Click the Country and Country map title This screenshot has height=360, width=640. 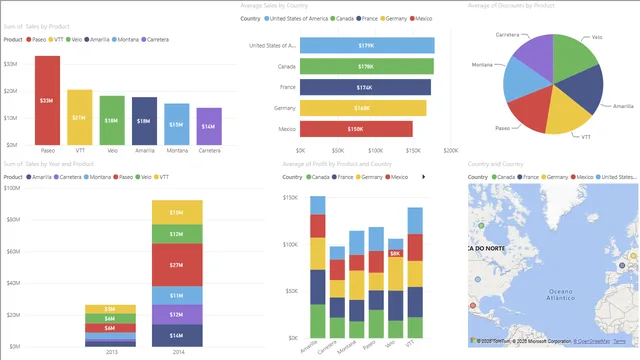496,164
